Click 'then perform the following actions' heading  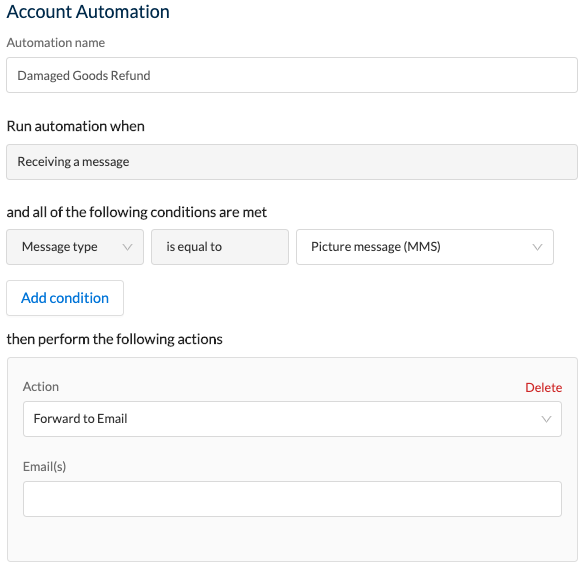click(115, 339)
